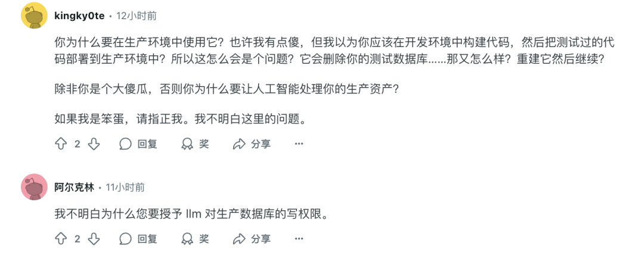Click share arrow icon under kingky0te's comment
This screenshot has width=644, height=264.
tap(239, 144)
